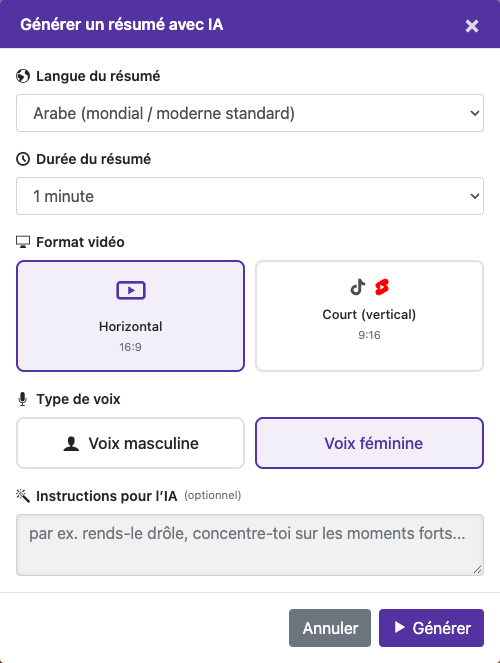The height and width of the screenshot is (663, 500).
Task: Select the Horizontal 16:9 video format
Action: (131, 316)
